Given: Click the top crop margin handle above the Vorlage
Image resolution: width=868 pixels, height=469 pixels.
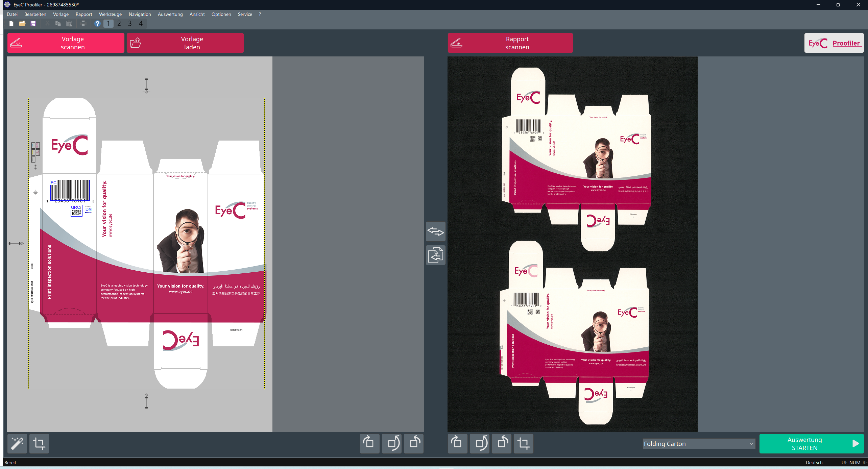Looking at the screenshot, I should 146,85.
